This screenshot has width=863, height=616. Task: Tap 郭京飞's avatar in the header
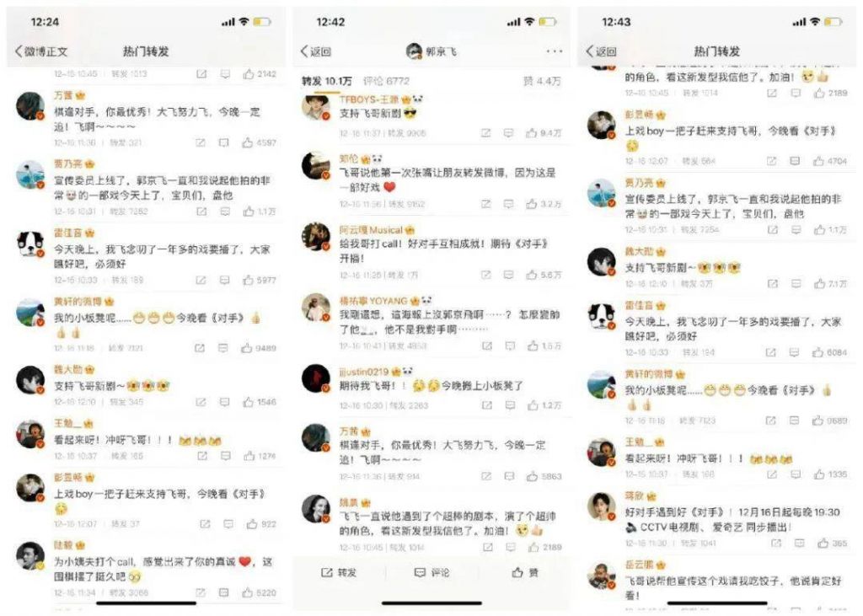click(414, 51)
